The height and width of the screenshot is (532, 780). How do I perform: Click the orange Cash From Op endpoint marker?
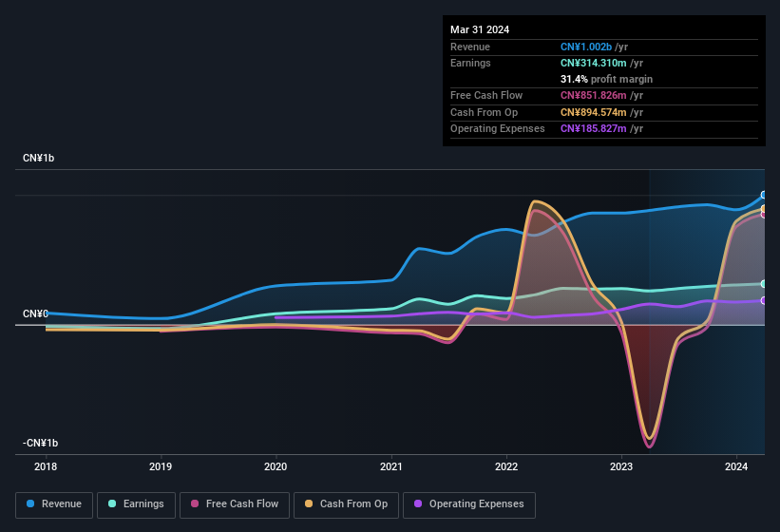764,209
